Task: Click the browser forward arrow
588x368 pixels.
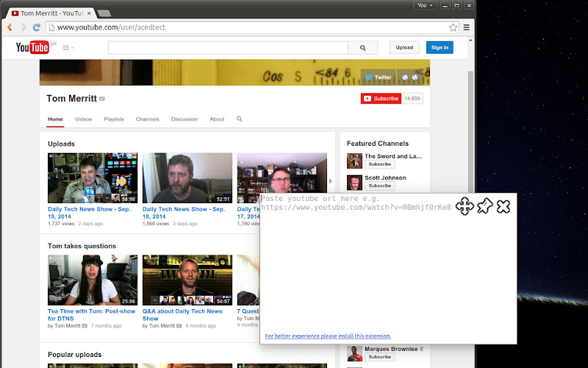Action: [24, 27]
